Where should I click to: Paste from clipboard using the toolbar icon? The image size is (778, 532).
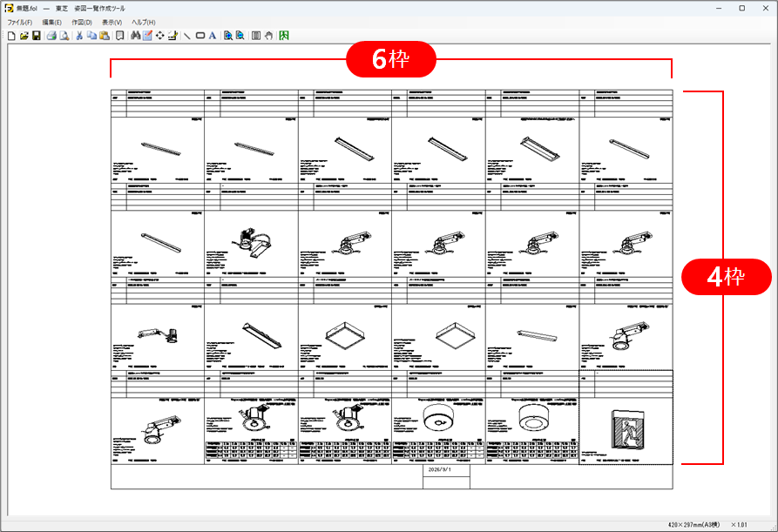click(x=105, y=36)
